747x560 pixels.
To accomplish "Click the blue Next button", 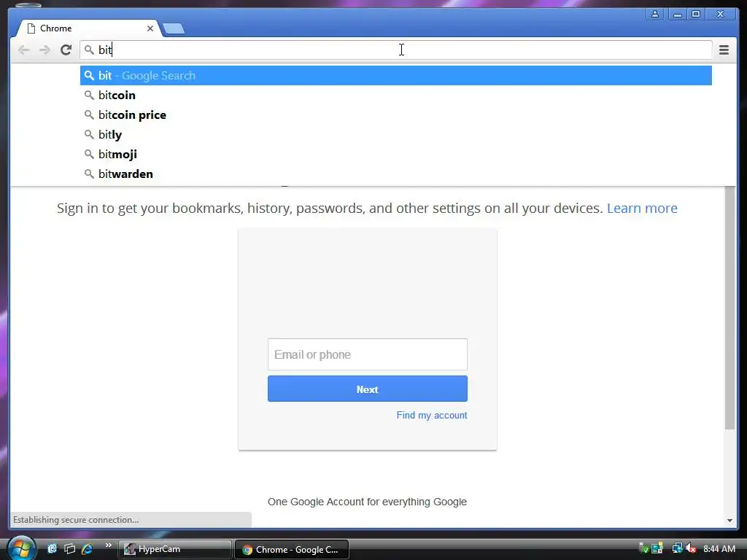I will [x=368, y=389].
